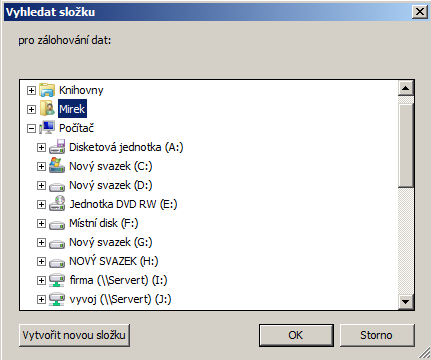Click Vytvořit novou složku button
This screenshot has width=431, height=360.
click(74, 335)
